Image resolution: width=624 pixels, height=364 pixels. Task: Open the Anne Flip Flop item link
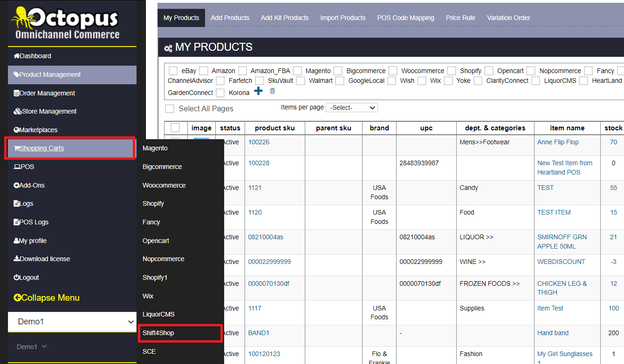click(558, 142)
